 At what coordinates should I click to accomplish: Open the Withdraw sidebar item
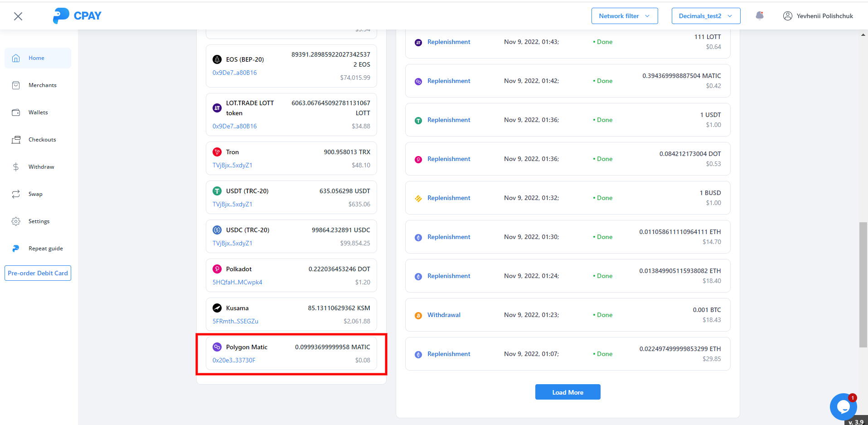click(41, 167)
